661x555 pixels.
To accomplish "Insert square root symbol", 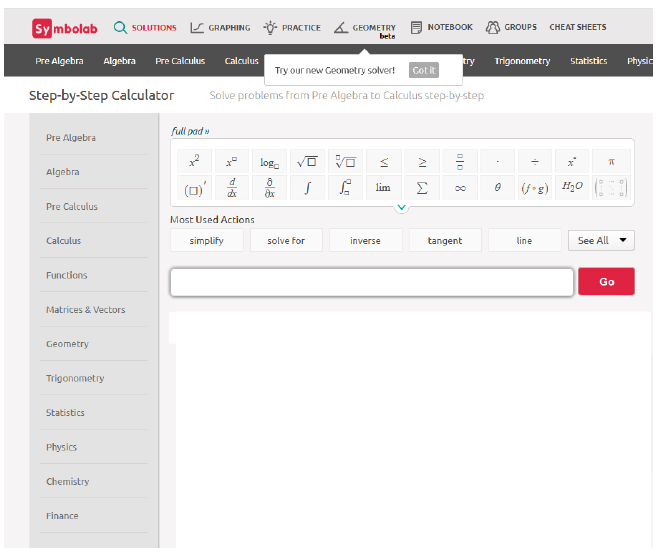I will tap(307, 161).
